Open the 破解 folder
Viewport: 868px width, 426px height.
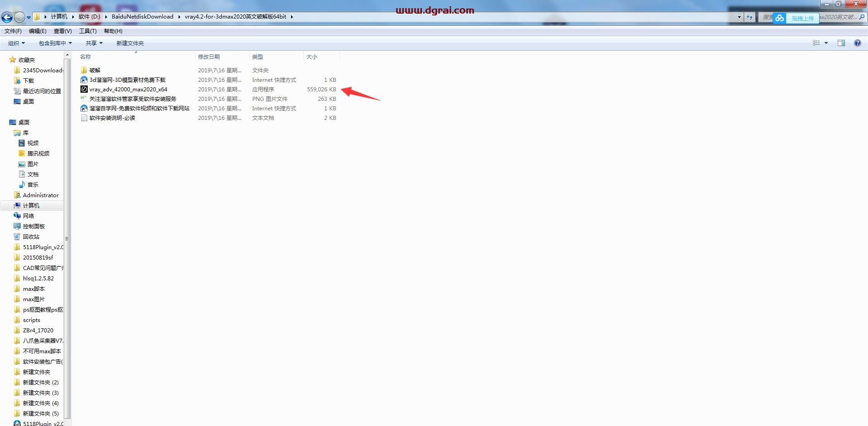(x=94, y=71)
